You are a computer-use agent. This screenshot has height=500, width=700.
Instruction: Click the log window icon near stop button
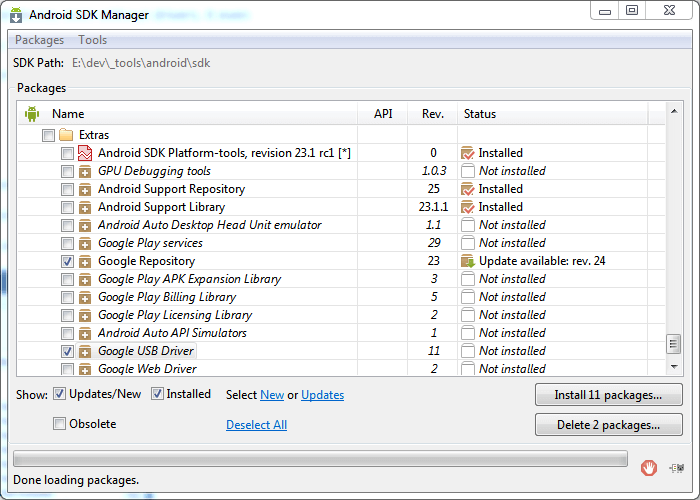[x=677, y=468]
